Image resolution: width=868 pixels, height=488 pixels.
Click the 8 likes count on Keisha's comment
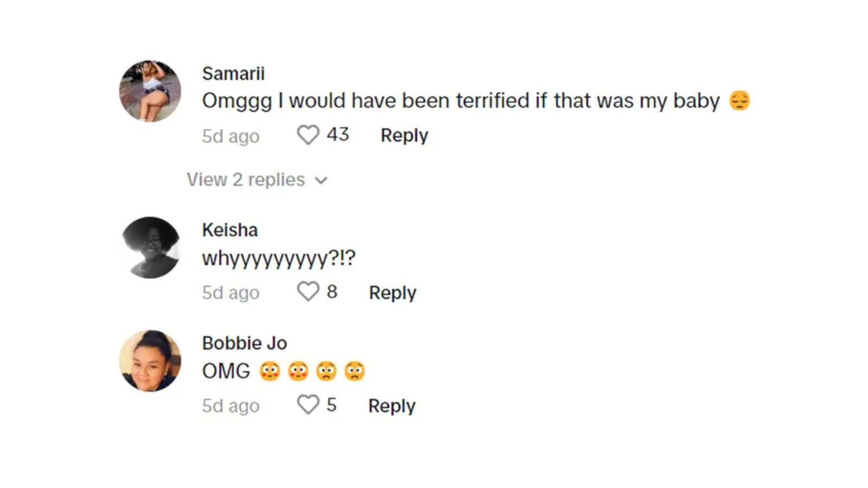click(x=332, y=292)
